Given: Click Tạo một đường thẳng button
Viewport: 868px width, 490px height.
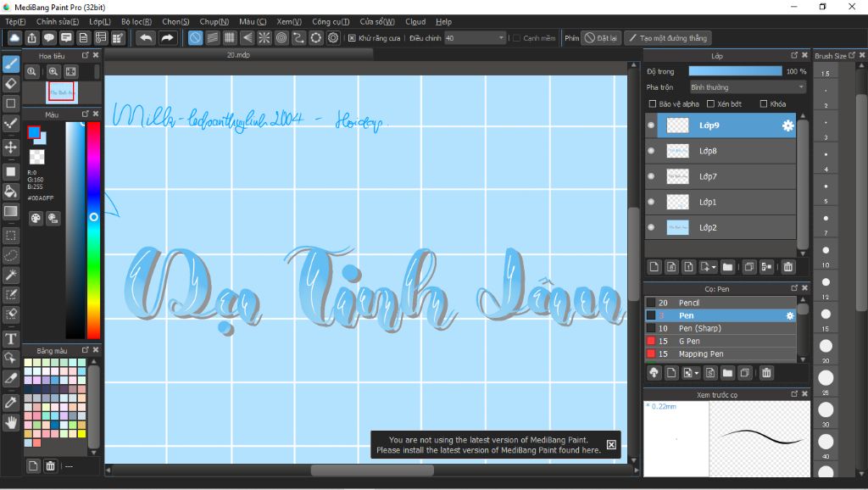Looking at the screenshot, I should [668, 38].
